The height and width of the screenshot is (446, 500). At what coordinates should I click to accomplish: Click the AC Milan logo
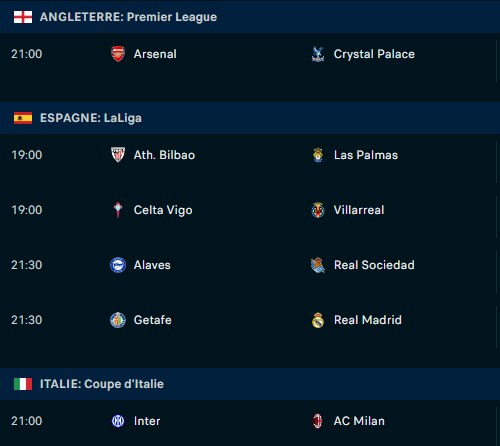[318, 421]
